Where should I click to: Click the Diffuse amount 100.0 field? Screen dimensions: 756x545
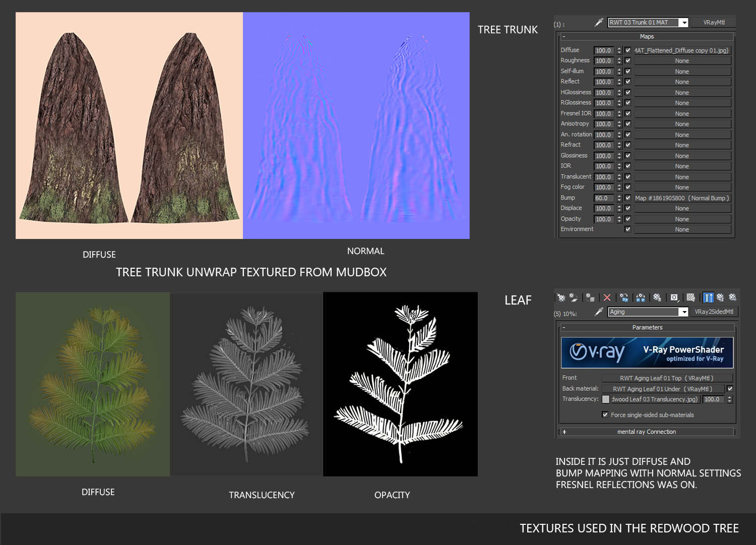coord(604,50)
